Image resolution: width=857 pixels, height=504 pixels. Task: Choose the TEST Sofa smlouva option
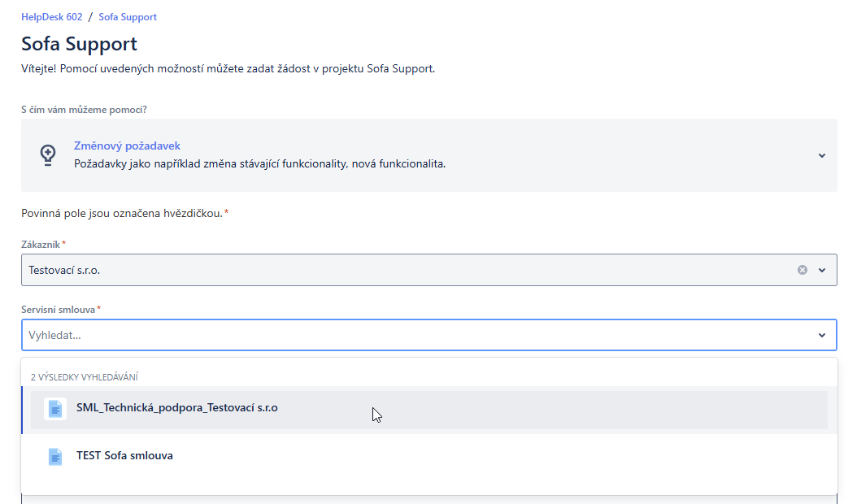point(124,456)
